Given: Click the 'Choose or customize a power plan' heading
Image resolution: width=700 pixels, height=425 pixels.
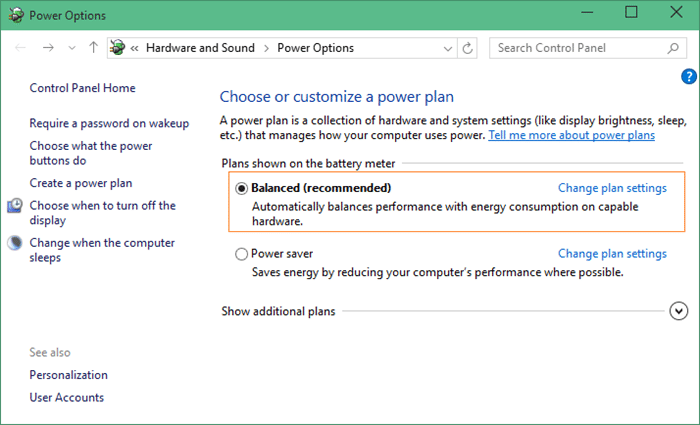Looking at the screenshot, I should [x=337, y=97].
